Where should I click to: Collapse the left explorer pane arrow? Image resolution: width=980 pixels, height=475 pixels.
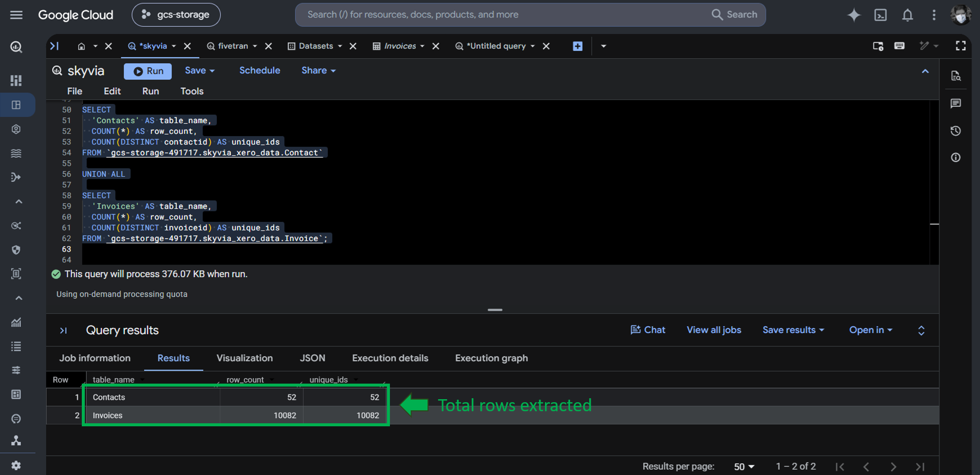tap(54, 46)
